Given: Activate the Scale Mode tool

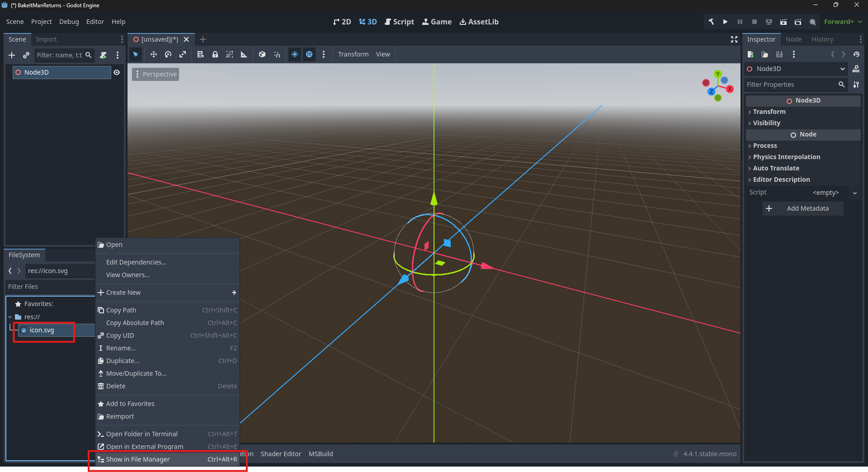Looking at the screenshot, I should pos(183,54).
